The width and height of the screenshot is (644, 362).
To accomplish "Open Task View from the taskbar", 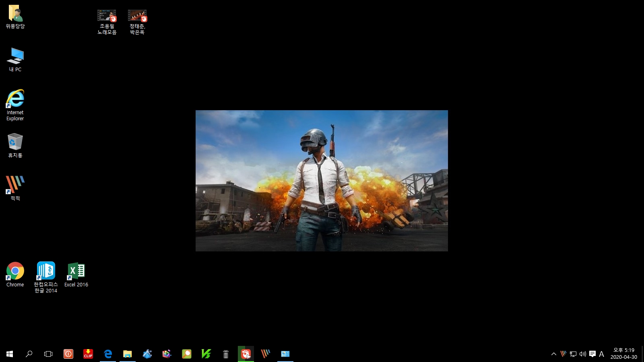I will click(x=48, y=354).
